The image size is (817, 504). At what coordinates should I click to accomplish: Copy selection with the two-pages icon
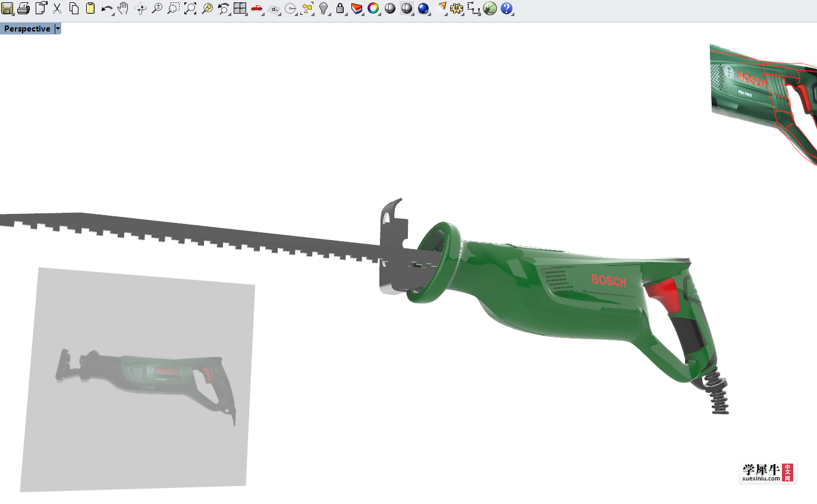pos(74,8)
